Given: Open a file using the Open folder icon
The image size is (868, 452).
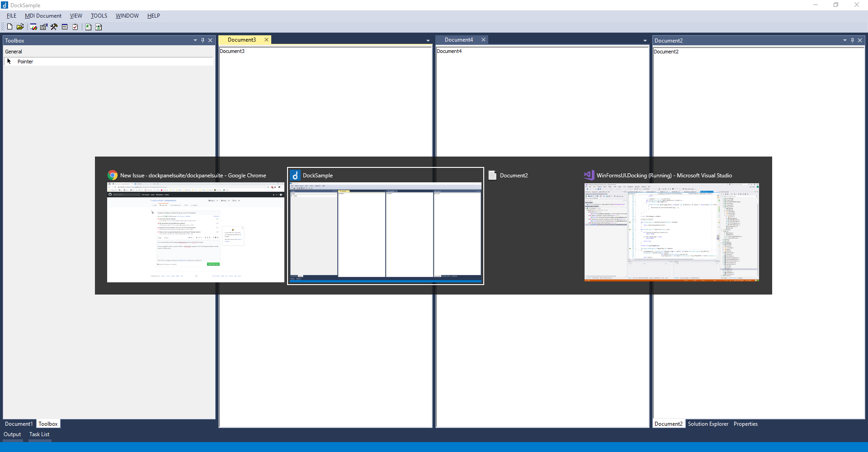Looking at the screenshot, I should point(20,27).
